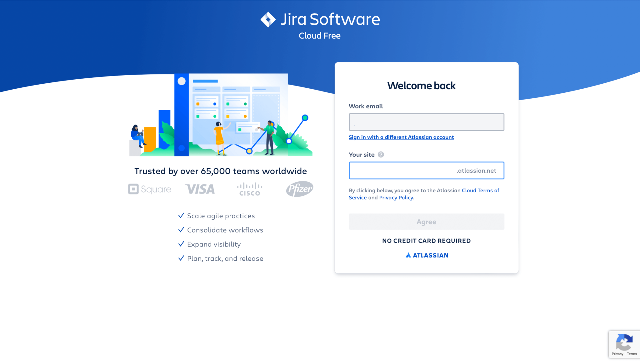Click the checkmark beside Plan, track, and release

[181, 258]
